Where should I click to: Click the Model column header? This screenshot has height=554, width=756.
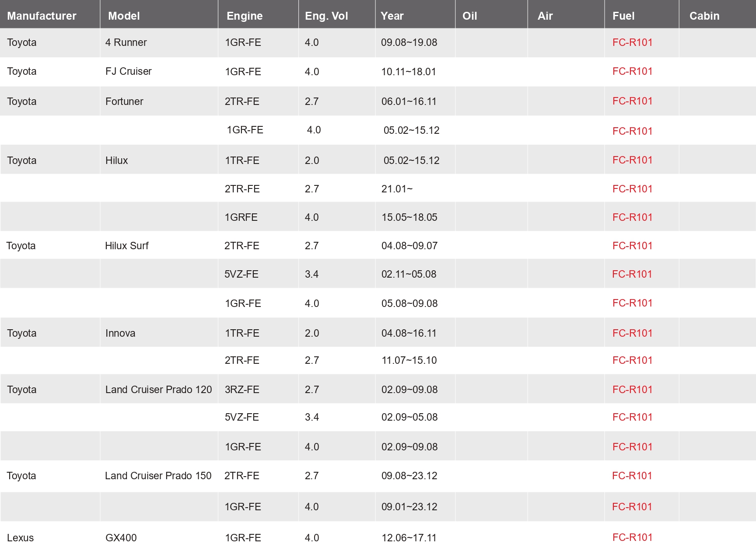124,16
